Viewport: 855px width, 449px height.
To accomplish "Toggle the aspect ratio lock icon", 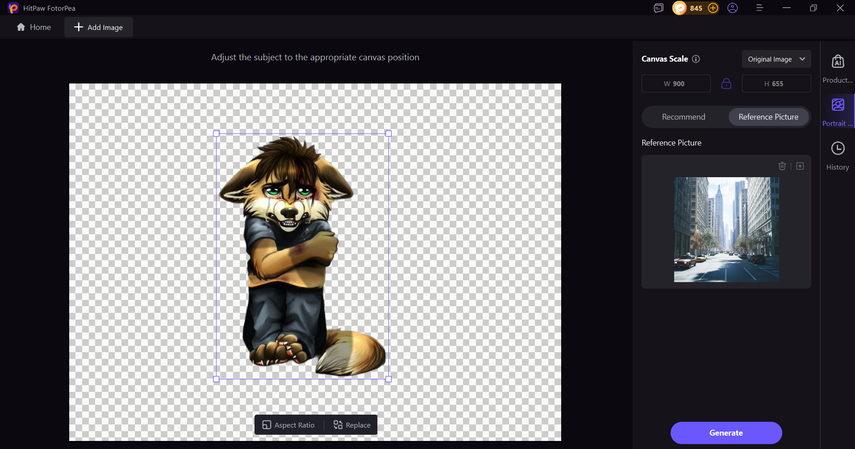I will click(x=726, y=83).
